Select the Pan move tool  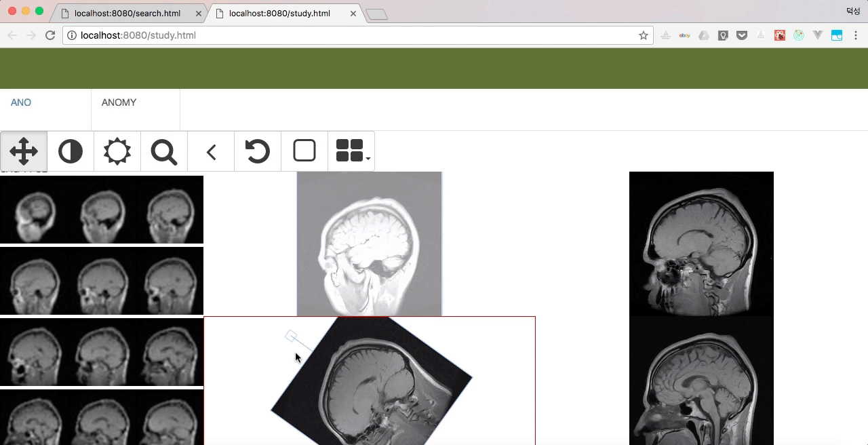(24, 151)
